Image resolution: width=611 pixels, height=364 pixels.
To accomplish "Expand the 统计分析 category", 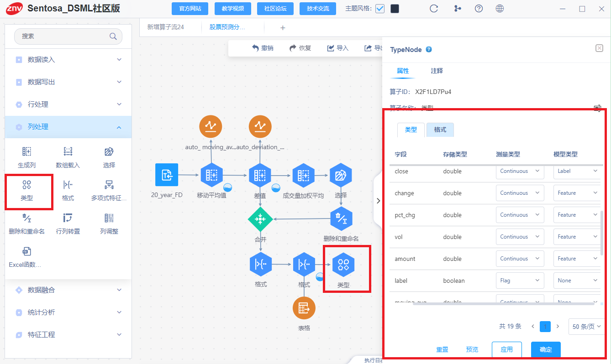I will click(x=68, y=312).
